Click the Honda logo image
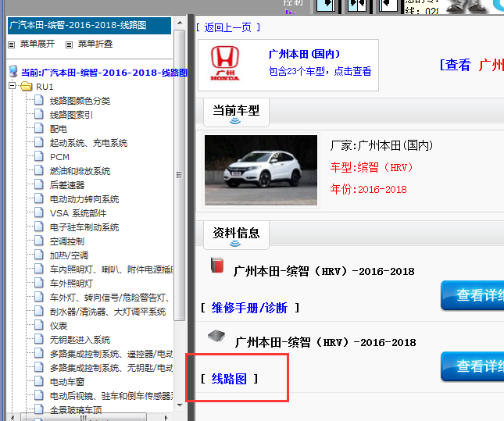The width and height of the screenshot is (504, 421). (x=225, y=63)
